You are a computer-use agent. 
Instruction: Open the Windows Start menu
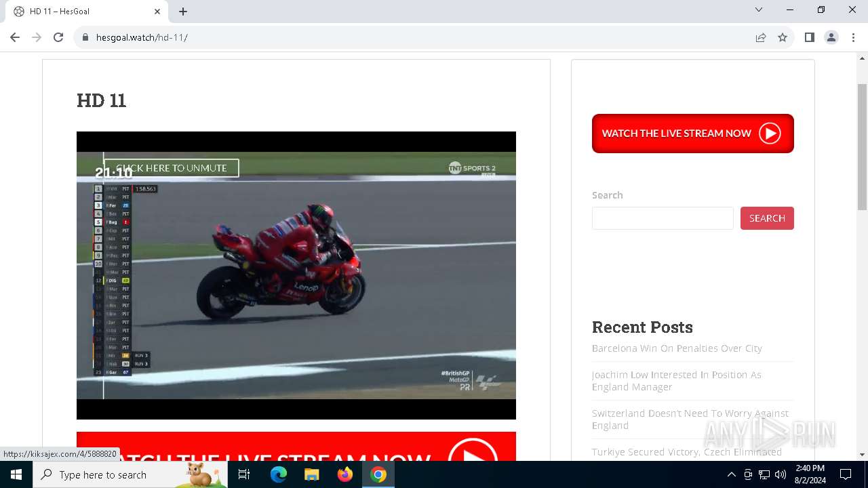click(x=16, y=474)
